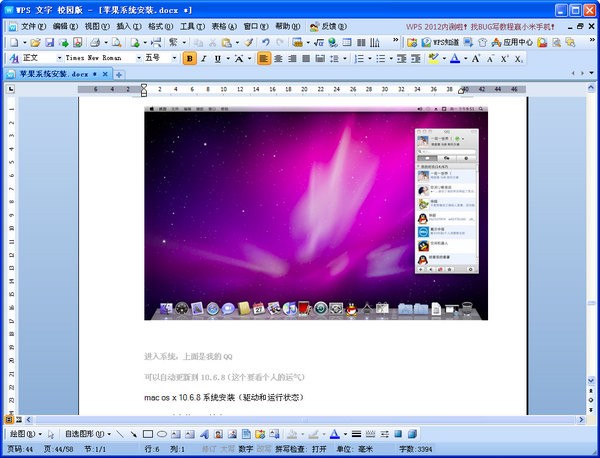Open the highlight color dropdown arrow
The width and height of the screenshot is (600, 458).
444,59
